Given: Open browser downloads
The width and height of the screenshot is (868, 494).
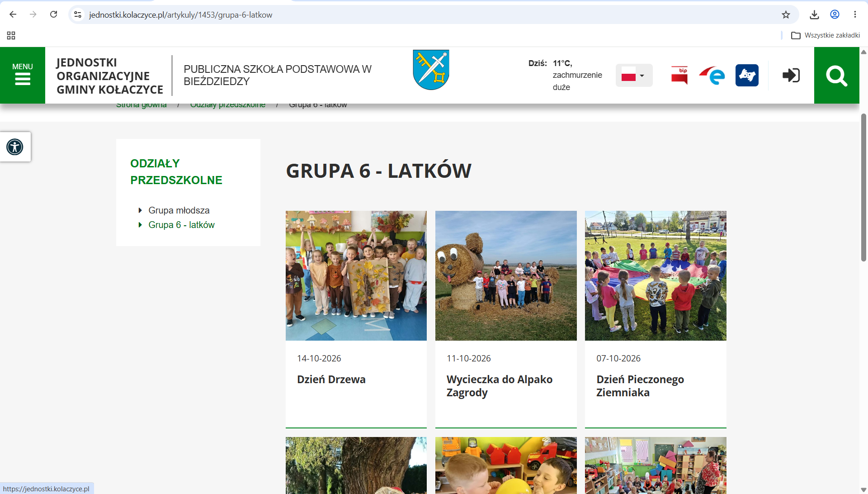Looking at the screenshot, I should tap(814, 14).
